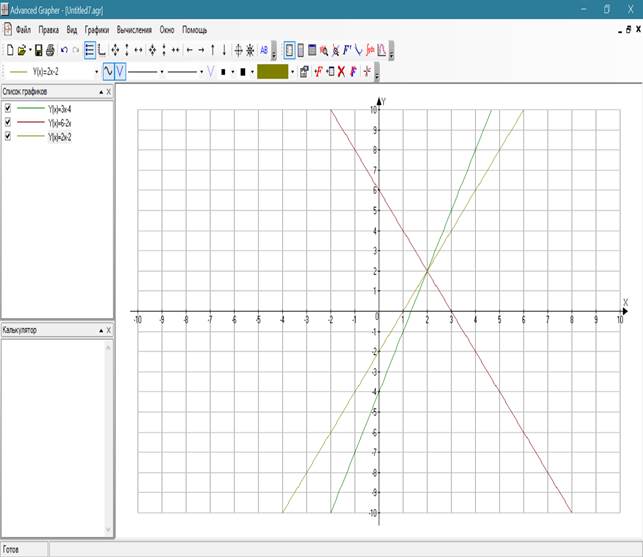Click the AB text label icon
The width and height of the screenshot is (643, 557).
pos(264,50)
